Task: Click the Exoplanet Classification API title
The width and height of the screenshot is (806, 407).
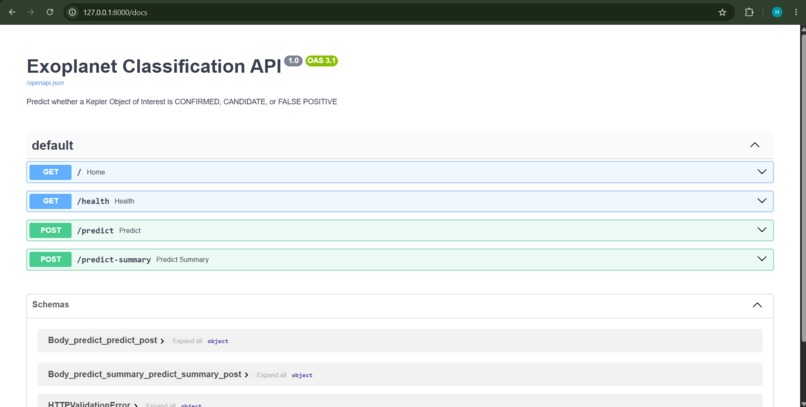Action: (154, 66)
